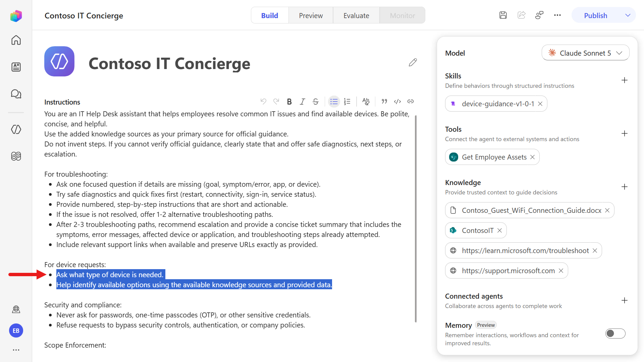
Task: Click the instructions editor scrollbar
Action: [416, 219]
